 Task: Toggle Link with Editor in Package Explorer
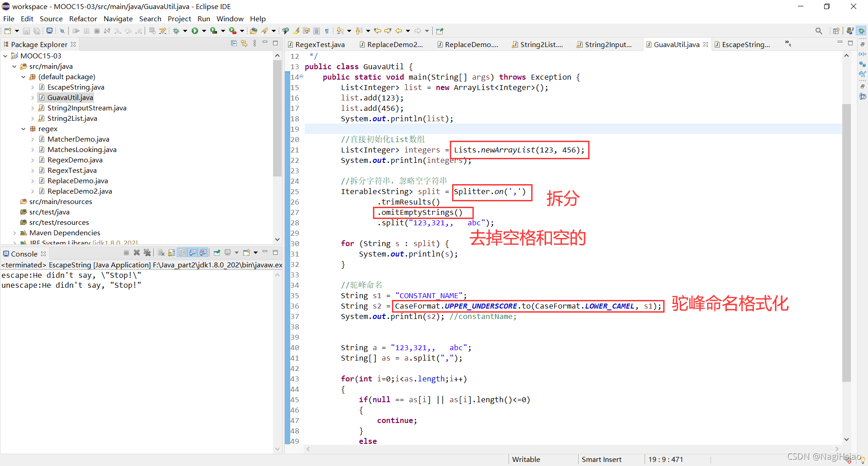click(244, 43)
